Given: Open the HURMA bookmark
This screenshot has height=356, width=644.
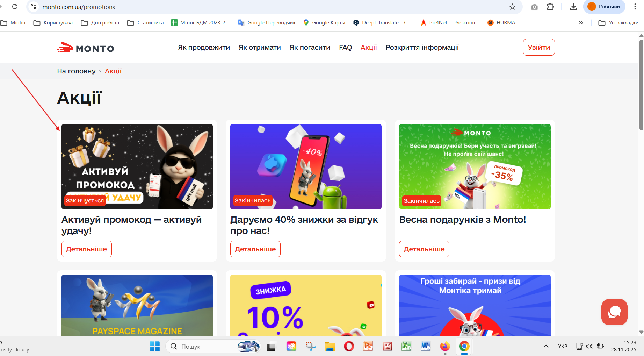Looking at the screenshot, I should tap(501, 23).
